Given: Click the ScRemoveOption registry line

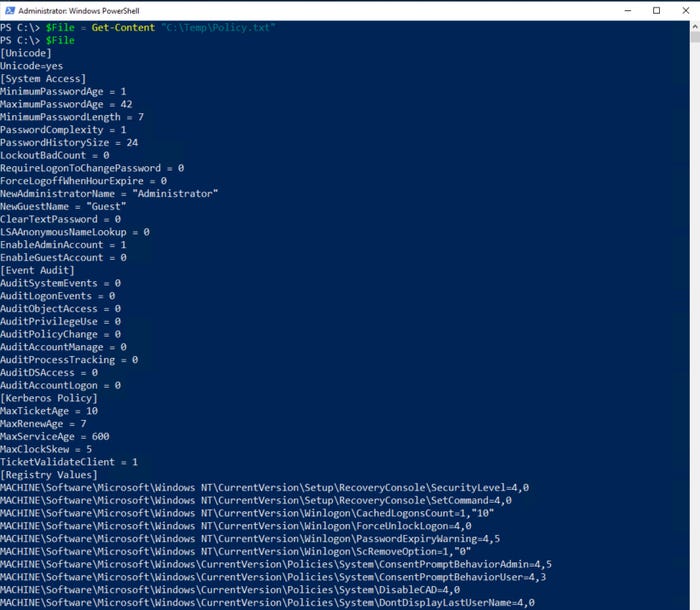Looking at the screenshot, I should click(235, 552).
